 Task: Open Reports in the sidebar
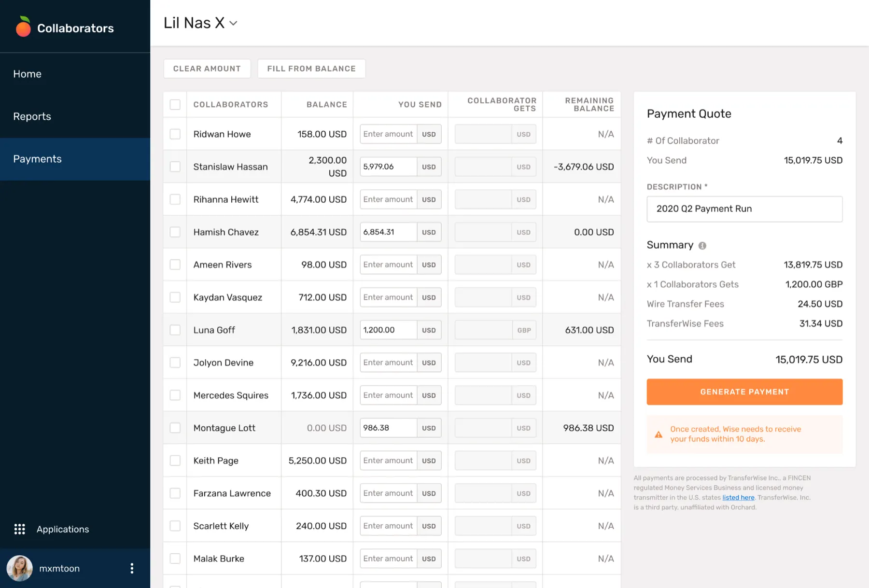75,116
